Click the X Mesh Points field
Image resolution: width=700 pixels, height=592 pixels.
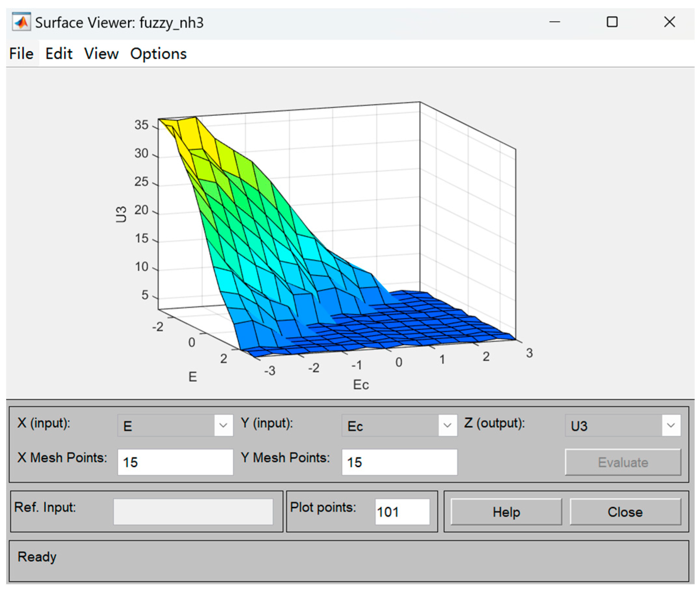[x=175, y=462]
